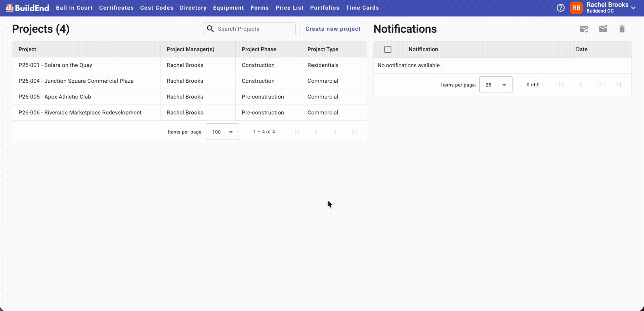Open Price List menu

(x=289, y=8)
